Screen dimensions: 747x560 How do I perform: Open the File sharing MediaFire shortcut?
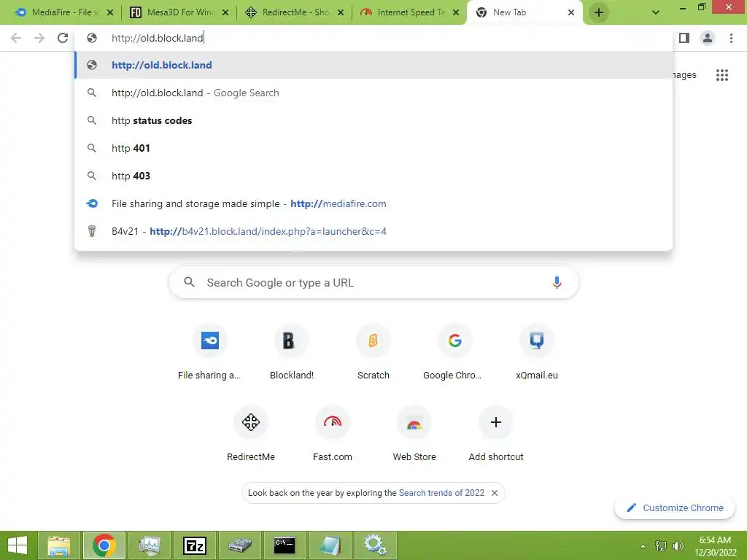pos(209,352)
